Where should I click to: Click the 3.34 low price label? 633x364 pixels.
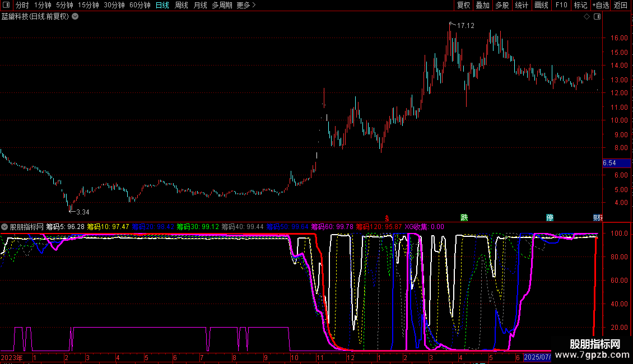point(83,212)
